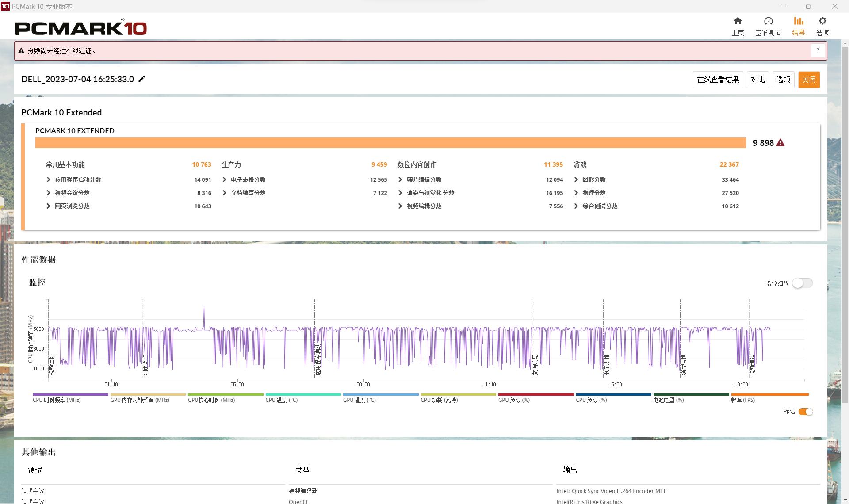Toggle the monitoring details (监控细节) switch
849x504 pixels.
coord(802,283)
